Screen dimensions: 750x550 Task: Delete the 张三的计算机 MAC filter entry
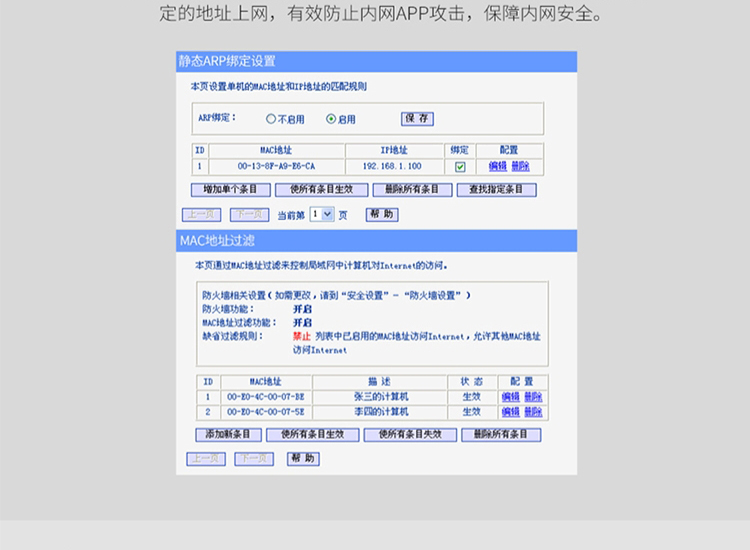pyautogui.click(x=533, y=397)
